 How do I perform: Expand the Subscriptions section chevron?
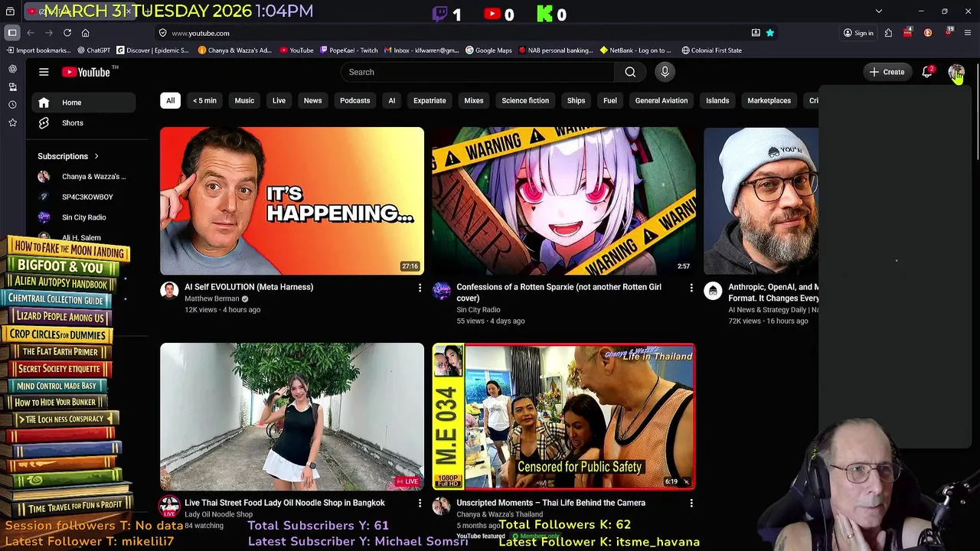pyautogui.click(x=96, y=156)
